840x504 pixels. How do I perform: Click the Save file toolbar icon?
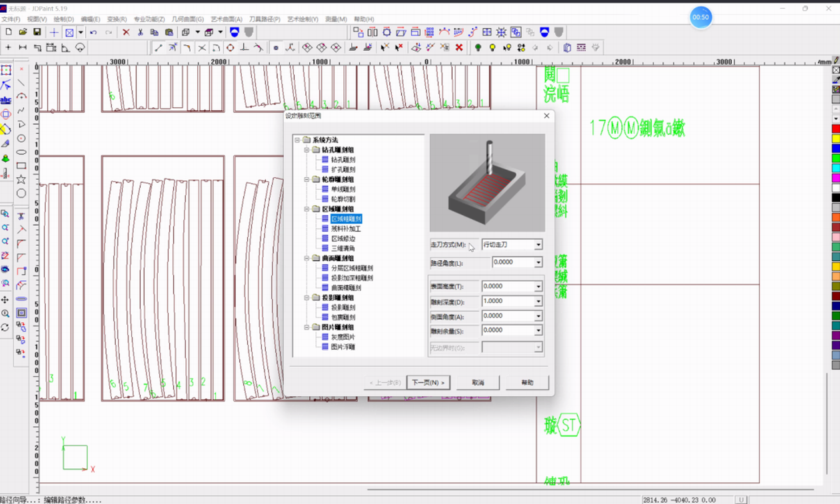pos(37,32)
